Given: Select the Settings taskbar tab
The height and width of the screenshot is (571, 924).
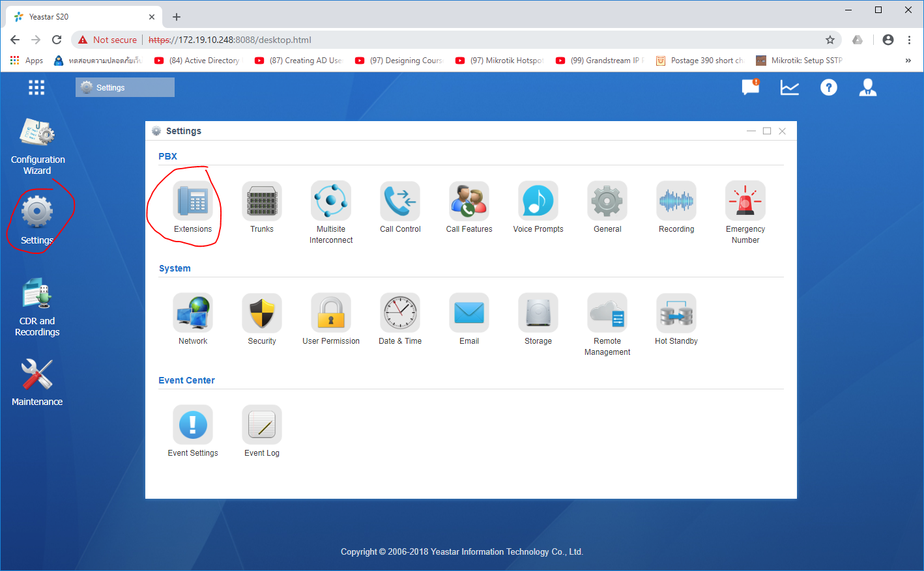Looking at the screenshot, I should 125,87.
